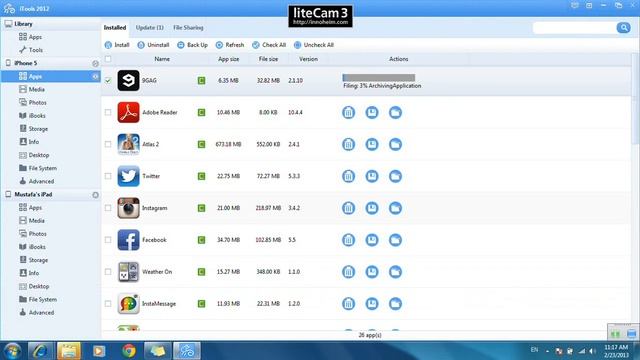Open Library Tools in sidebar

(31, 50)
